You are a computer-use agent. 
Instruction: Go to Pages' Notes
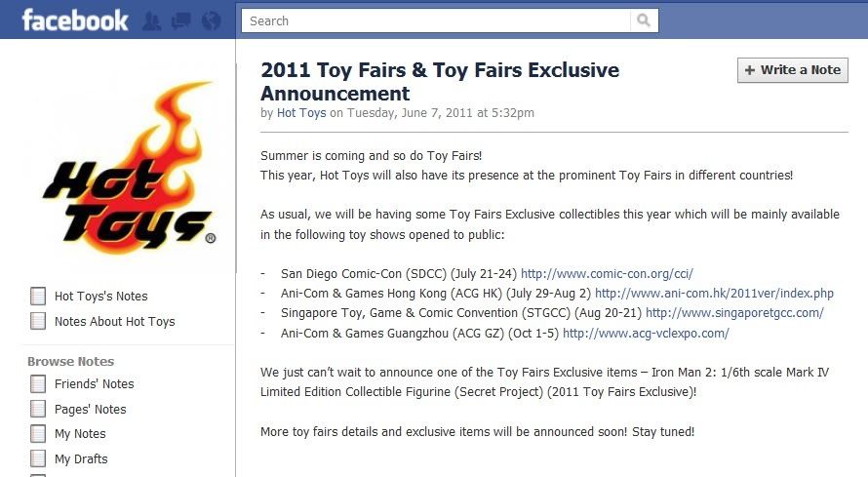pos(91,410)
